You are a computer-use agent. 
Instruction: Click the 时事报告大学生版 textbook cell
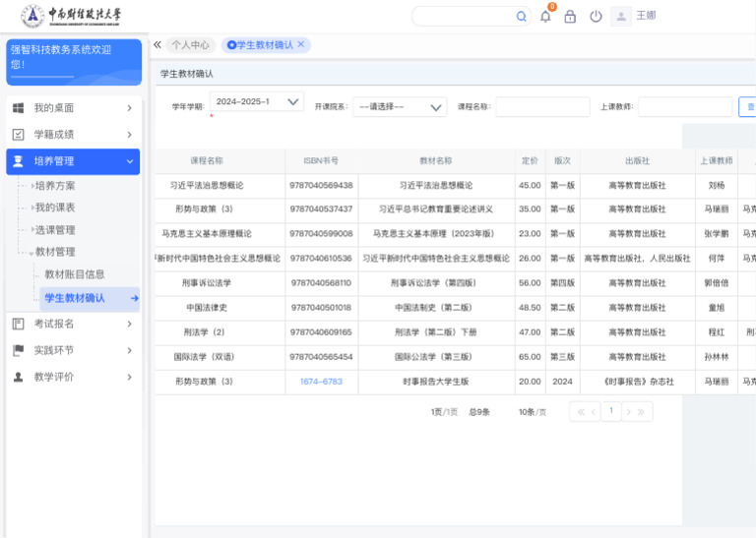coord(436,382)
